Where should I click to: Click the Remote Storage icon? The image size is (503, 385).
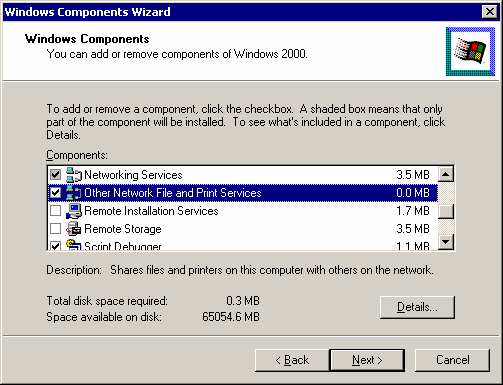(74, 229)
